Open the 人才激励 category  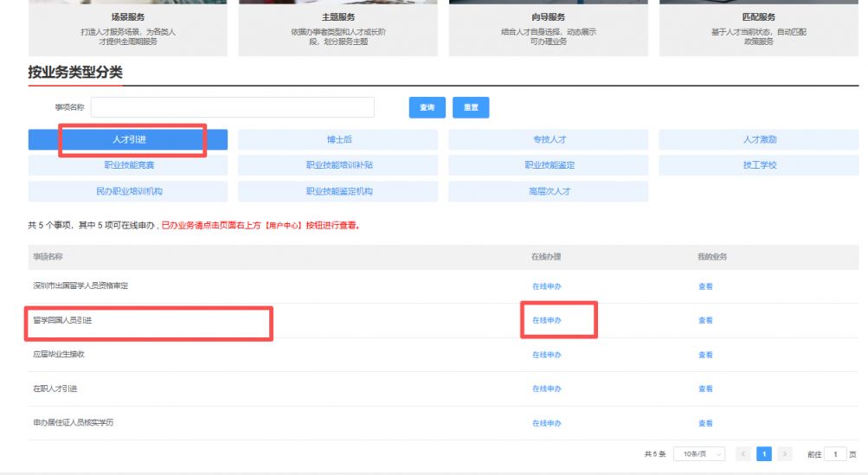[x=759, y=139]
